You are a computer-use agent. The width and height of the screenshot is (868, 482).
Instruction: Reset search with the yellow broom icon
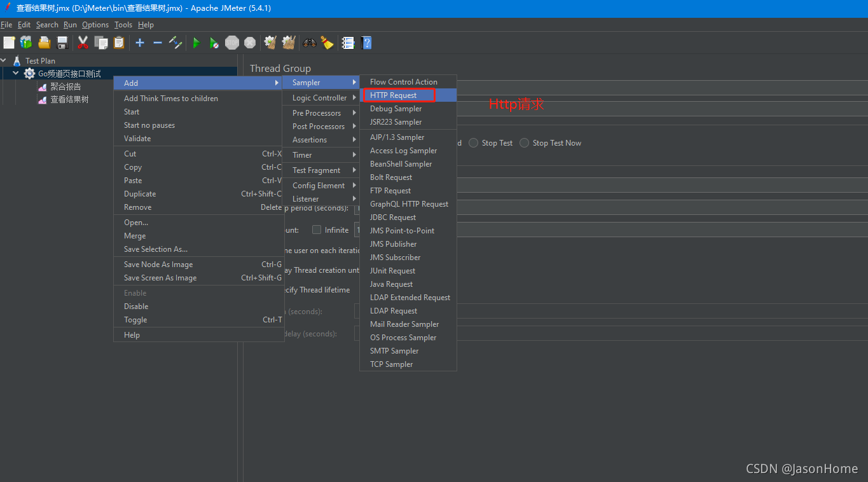click(327, 43)
